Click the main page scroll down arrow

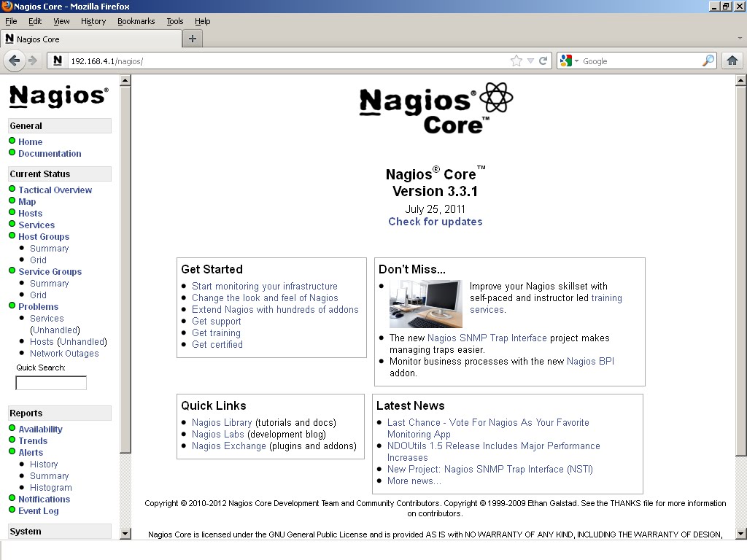pos(741,533)
